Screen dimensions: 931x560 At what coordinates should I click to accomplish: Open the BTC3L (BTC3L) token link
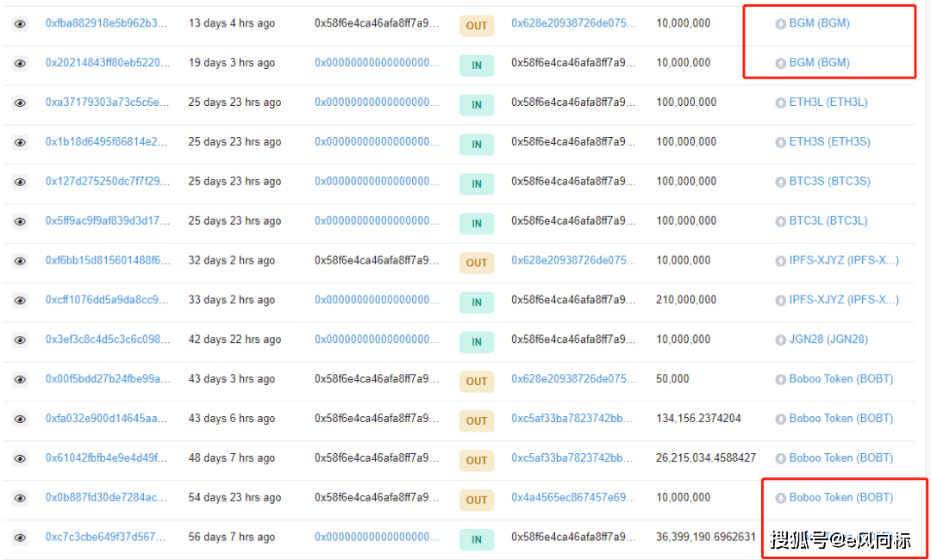click(828, 221)
